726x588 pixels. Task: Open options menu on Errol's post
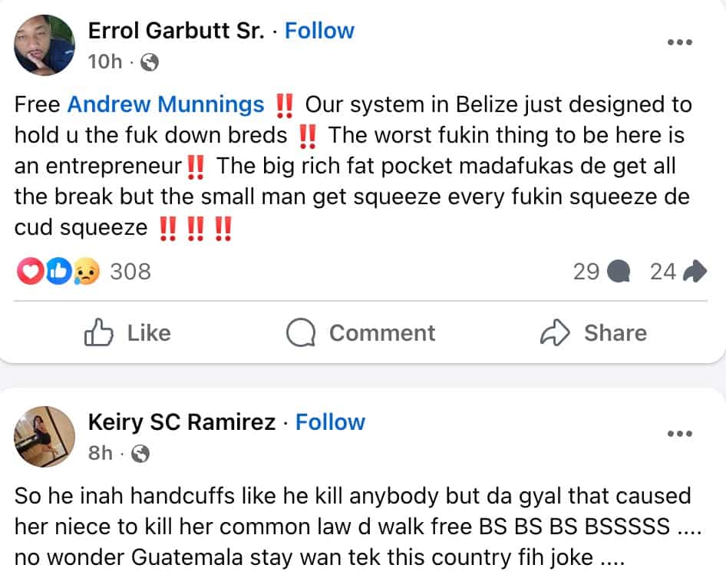coord(679,42)
